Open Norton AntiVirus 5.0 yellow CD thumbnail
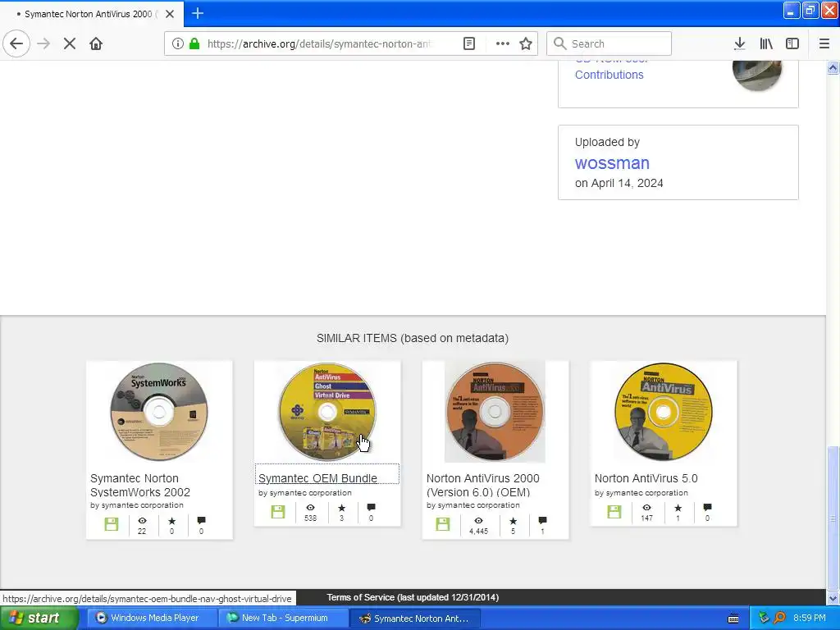Screen dimensions: 840x630 (x=663, y=412)
